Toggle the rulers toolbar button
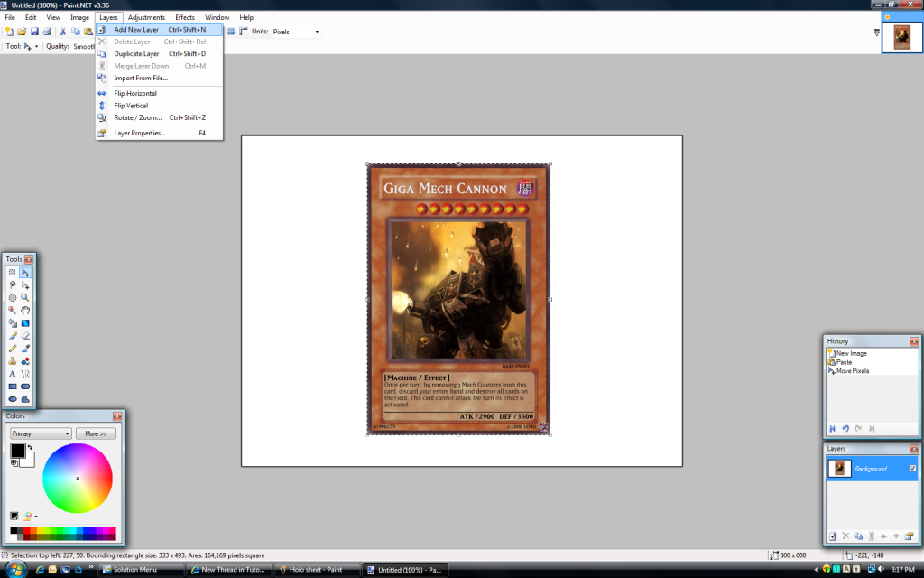The image size is (924, 578). pos(244,31)
